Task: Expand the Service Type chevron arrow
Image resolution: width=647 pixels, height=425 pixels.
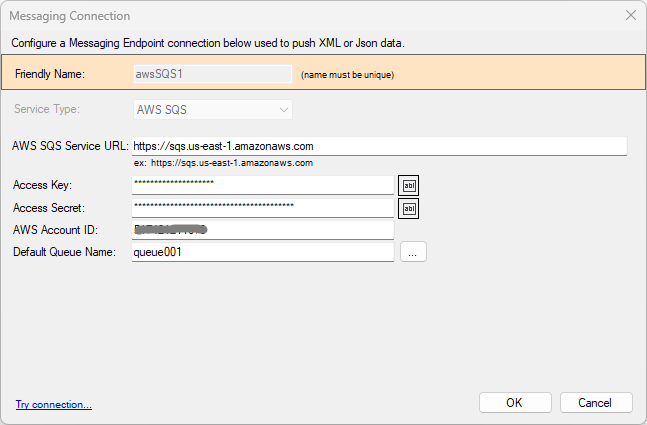Action: pyautogui.click(x=283, y=110)
